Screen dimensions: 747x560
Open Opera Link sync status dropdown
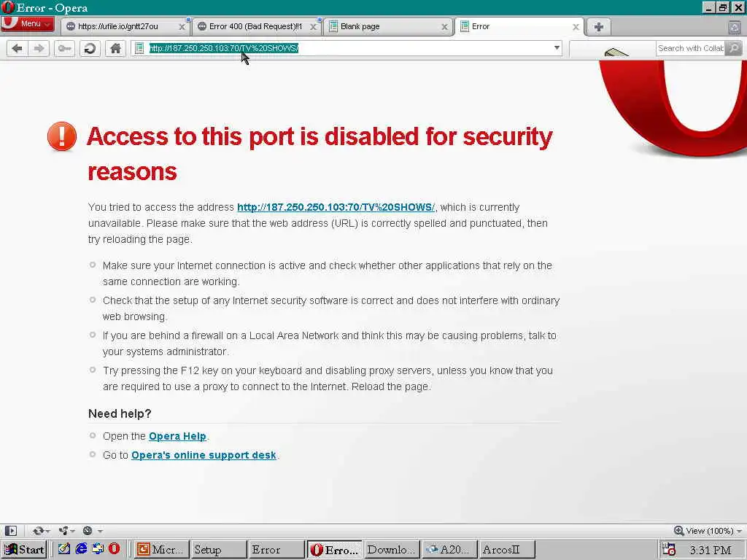point(41,531)
